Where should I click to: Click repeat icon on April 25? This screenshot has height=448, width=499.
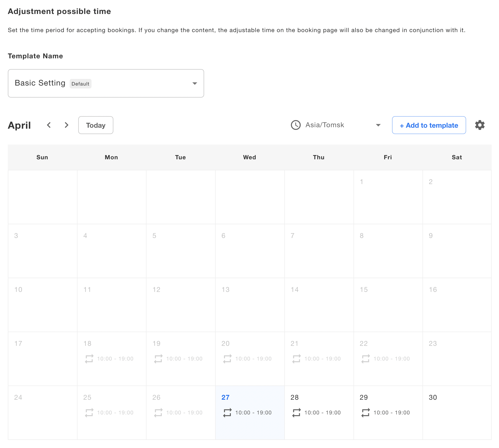[x=89, y=412]
